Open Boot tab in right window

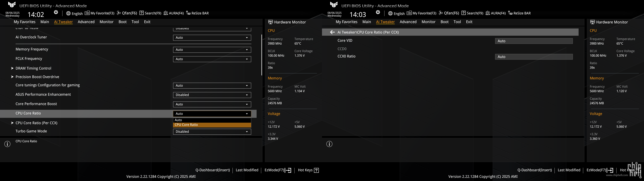(444, 22)
